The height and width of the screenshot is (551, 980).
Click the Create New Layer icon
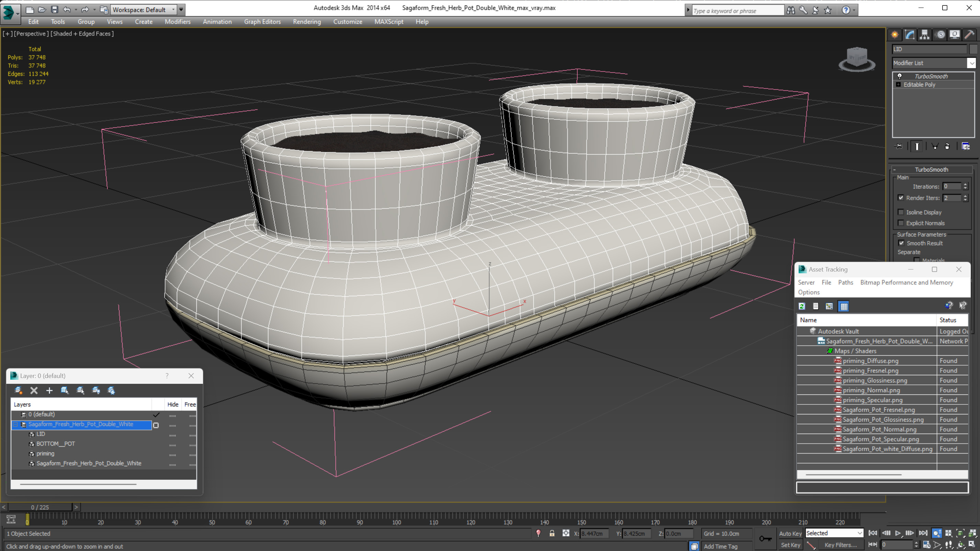pos(18,391)
